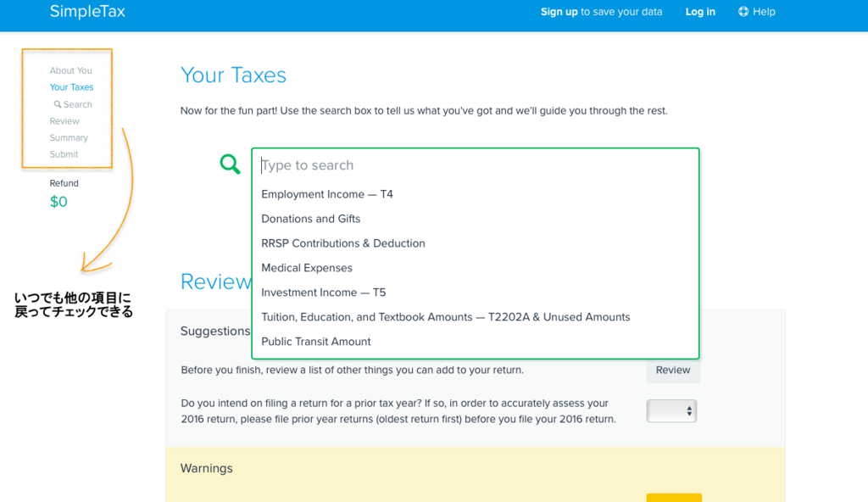Image resolution: width=868 pixels, height=502 pixels.
Task: Open About You in the sidebar
Action: coord(71,70)
